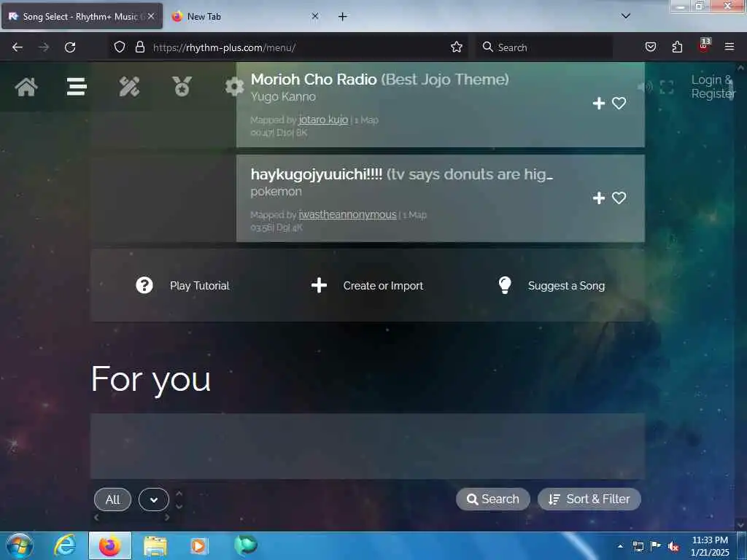Image resolution: width=747 pixels, height=560 pixels.
Task: Open a new browser tab
Action: (x=343, y=16)
